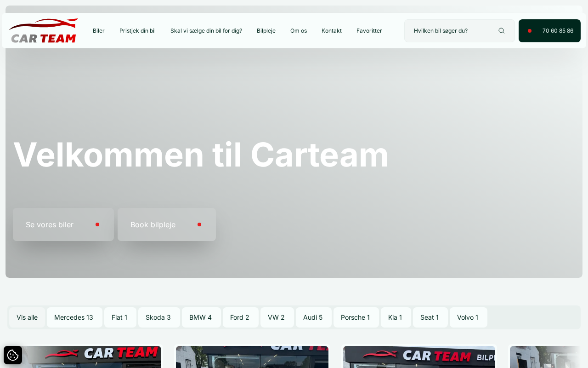
Task: Click the Car Team logo
Action: click(x=44, y=31)
